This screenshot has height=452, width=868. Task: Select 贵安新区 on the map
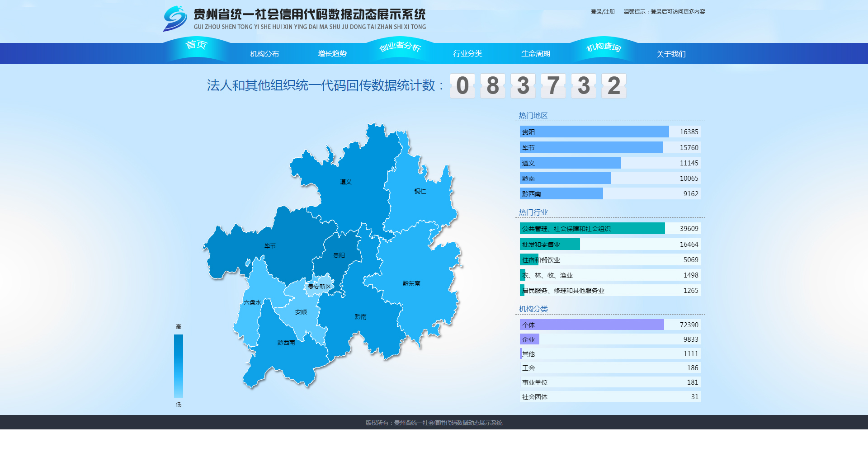[x=320, y=287]
